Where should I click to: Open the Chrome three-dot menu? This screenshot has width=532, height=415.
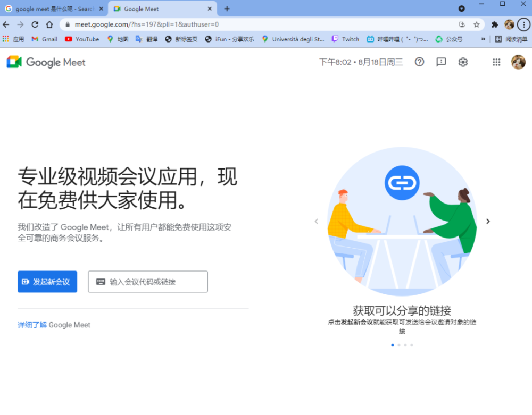tap(524, 24)
